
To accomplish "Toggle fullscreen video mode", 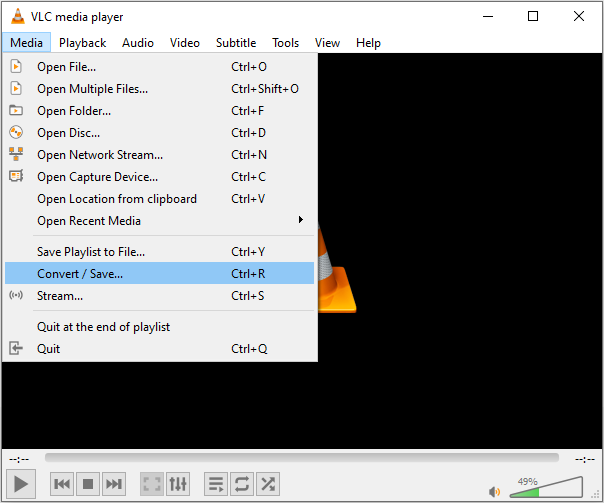I will pyautogui.click(x=151, y=484).
